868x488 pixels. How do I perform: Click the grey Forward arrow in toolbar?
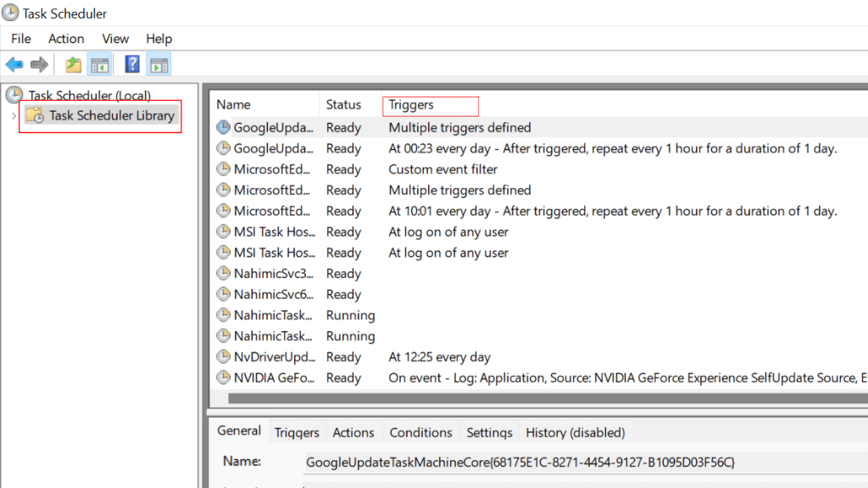(x=39, y=64)
